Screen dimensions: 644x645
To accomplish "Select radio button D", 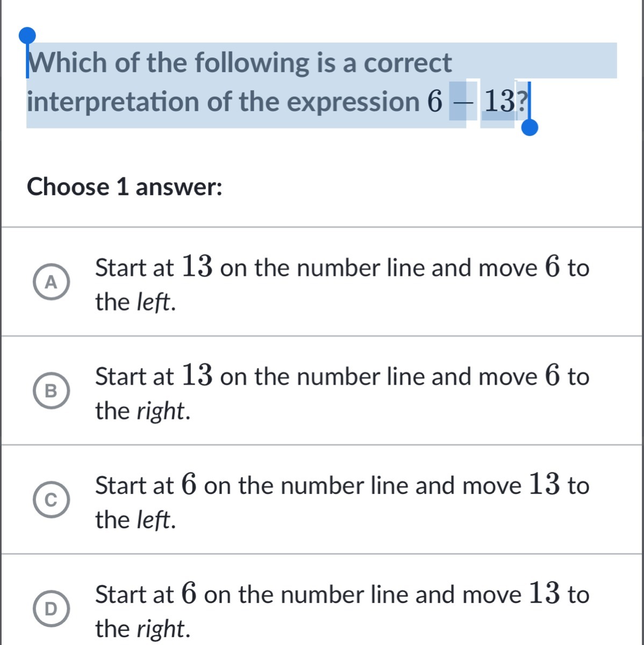I will click(51, 609).
